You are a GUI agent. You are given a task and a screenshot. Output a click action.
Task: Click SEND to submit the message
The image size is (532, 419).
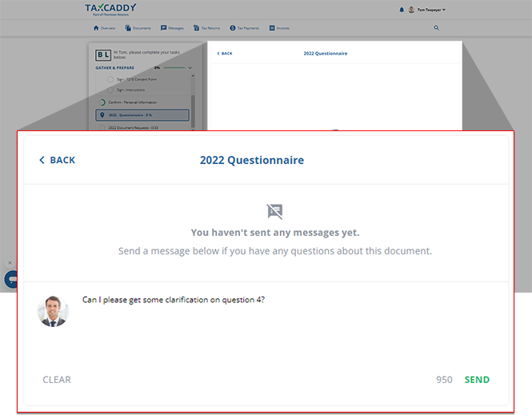(477, 380)
